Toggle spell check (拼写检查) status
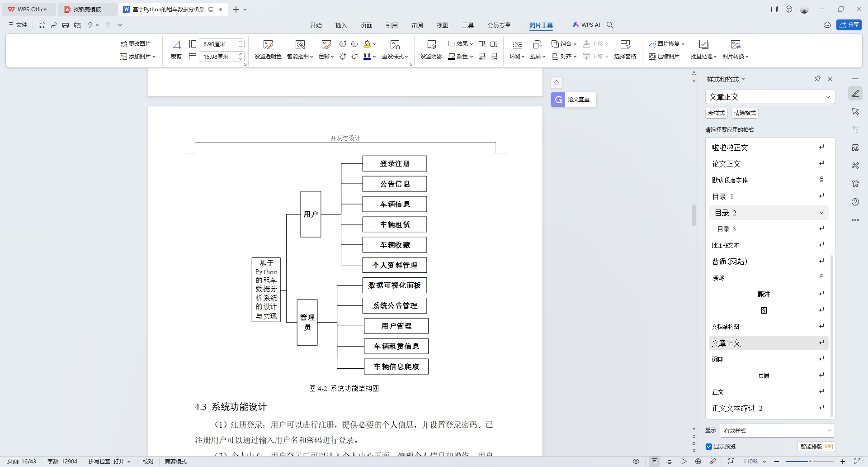868x467 pixels. pos(109,462)
